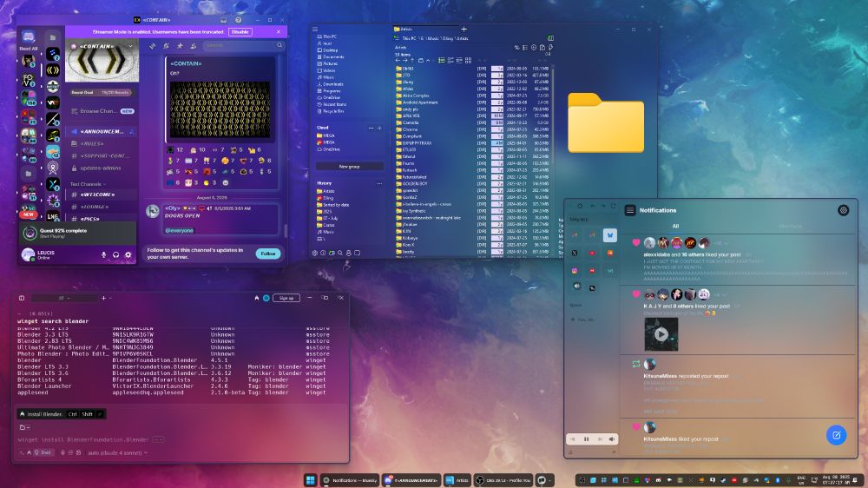Viewport: 868px width, 488px height.
Task: Open threads icon in Discord channel header
Action: click(x=153, y=46)
